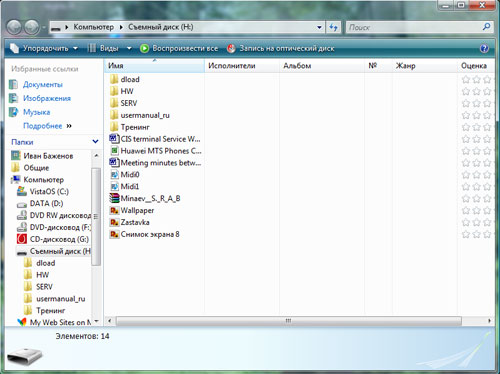Click Компьютер in the address breadcrumb
500x374 pixels.
coord(94,27)
